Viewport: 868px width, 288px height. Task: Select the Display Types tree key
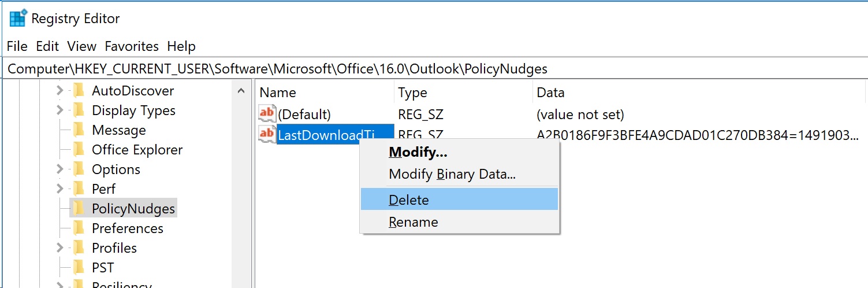(x=133, y=110)
